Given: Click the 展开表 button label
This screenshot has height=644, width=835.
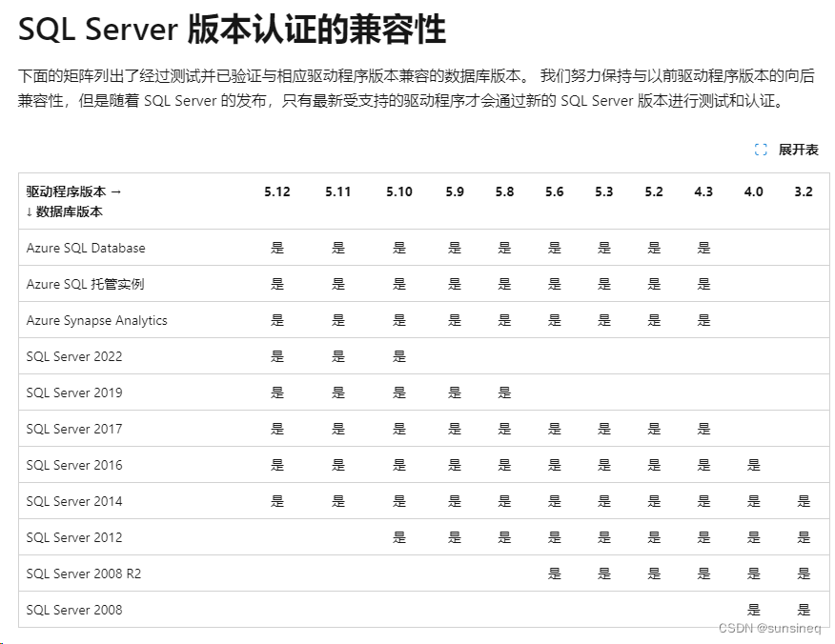Looking at the screenshot, I should pyautogui.click(x=798, y=151).
